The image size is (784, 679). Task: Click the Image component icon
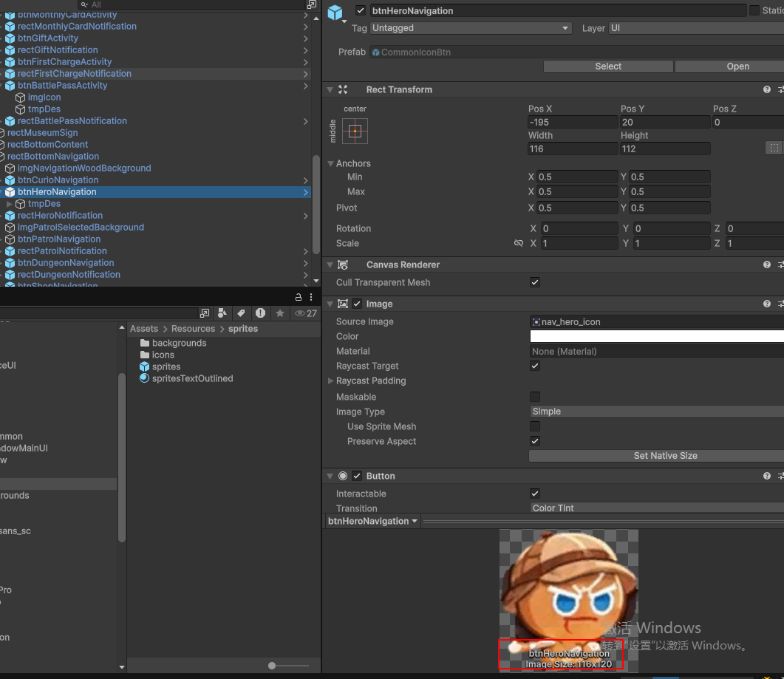tap(343, 304)
